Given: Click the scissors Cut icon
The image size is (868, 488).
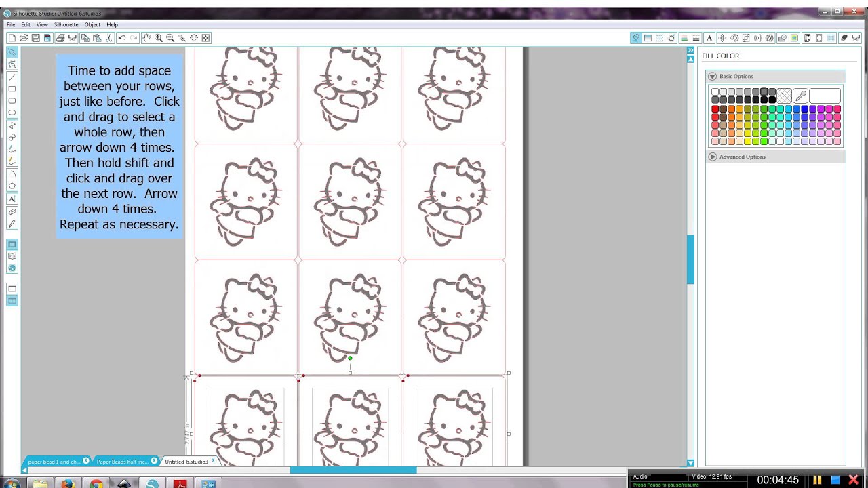Looking at the screenshot, I should pyautogui.click(x=108, y=38).
